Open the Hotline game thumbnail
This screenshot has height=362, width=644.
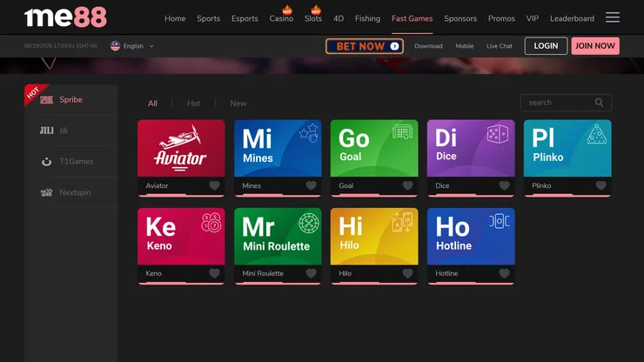click(x=471, y=237)
